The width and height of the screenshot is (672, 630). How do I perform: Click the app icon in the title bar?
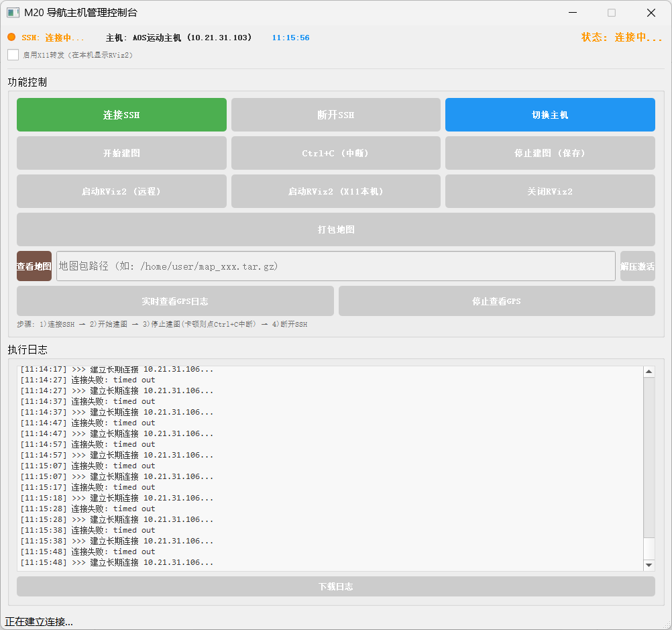13,13
